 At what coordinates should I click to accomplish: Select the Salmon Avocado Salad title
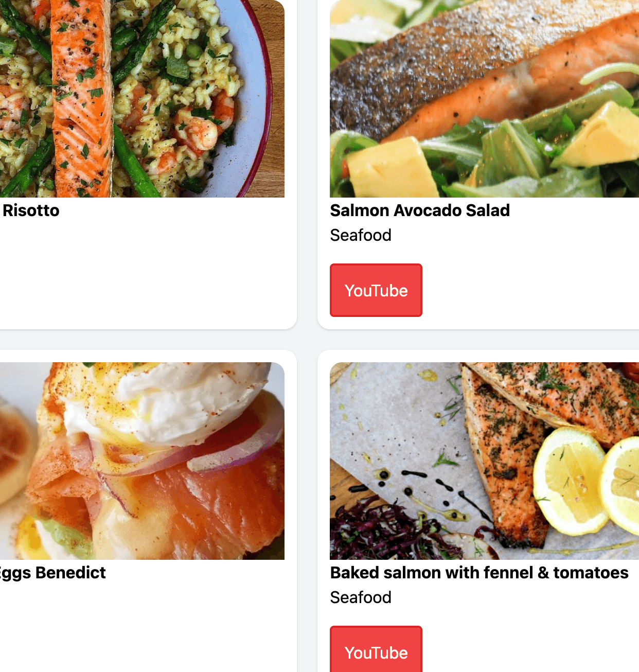coord(420,210)
